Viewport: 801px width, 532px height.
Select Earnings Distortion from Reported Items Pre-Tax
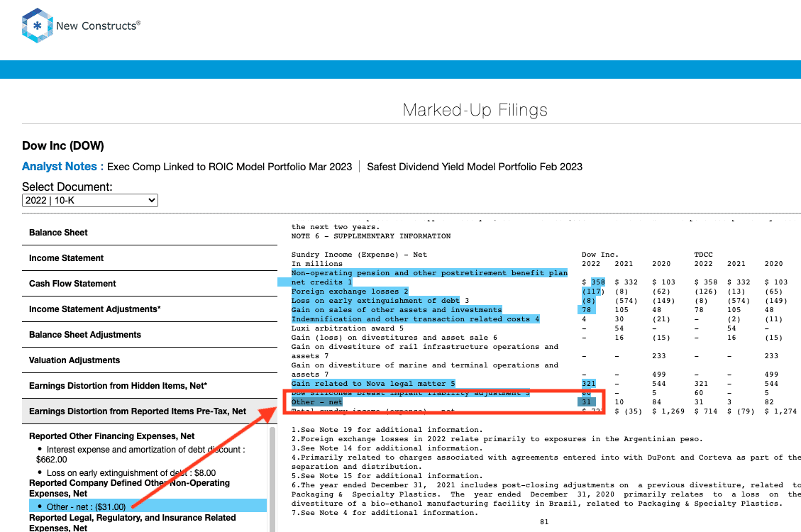pyautogui.click(x=150, y=411)
